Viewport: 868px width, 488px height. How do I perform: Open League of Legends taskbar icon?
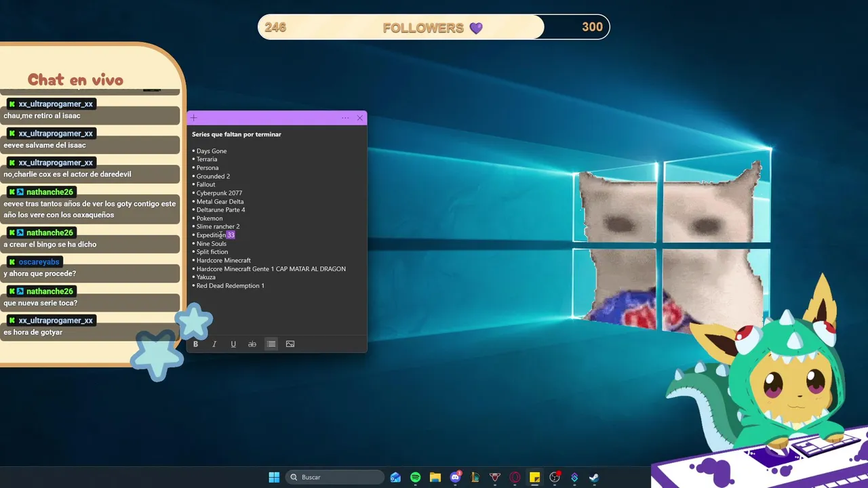pyautogui.click(x=475, y=477)
